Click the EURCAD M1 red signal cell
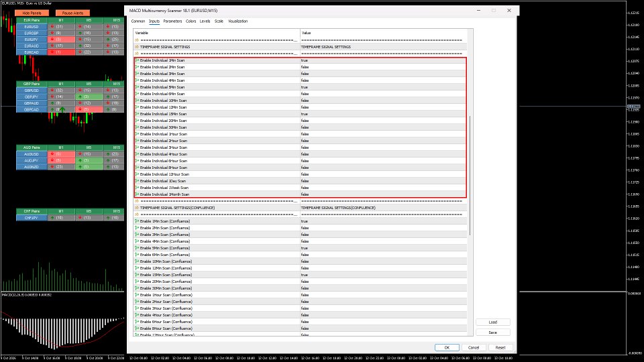The width and height of the screenshot is (644, 362). pos(61,52)
